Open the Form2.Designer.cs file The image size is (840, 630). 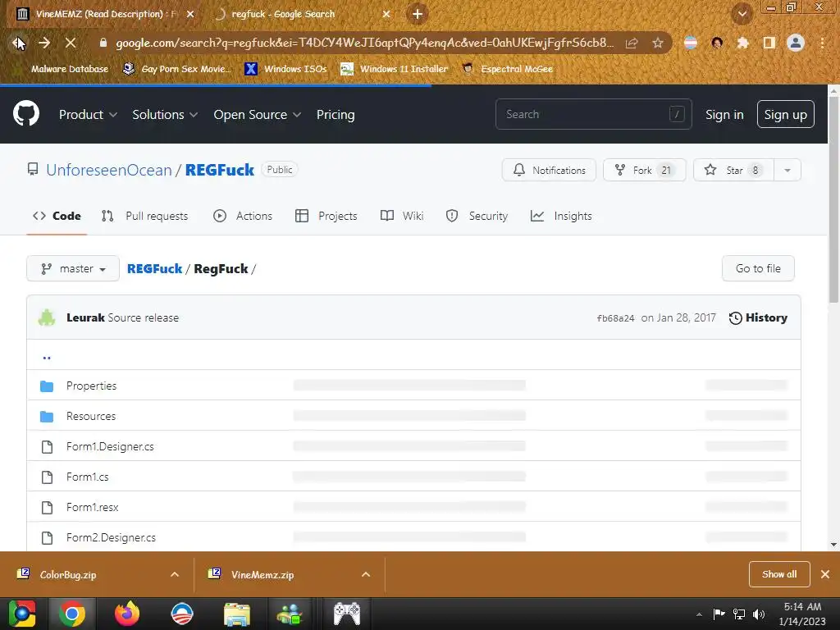click(x=111, y=537)
